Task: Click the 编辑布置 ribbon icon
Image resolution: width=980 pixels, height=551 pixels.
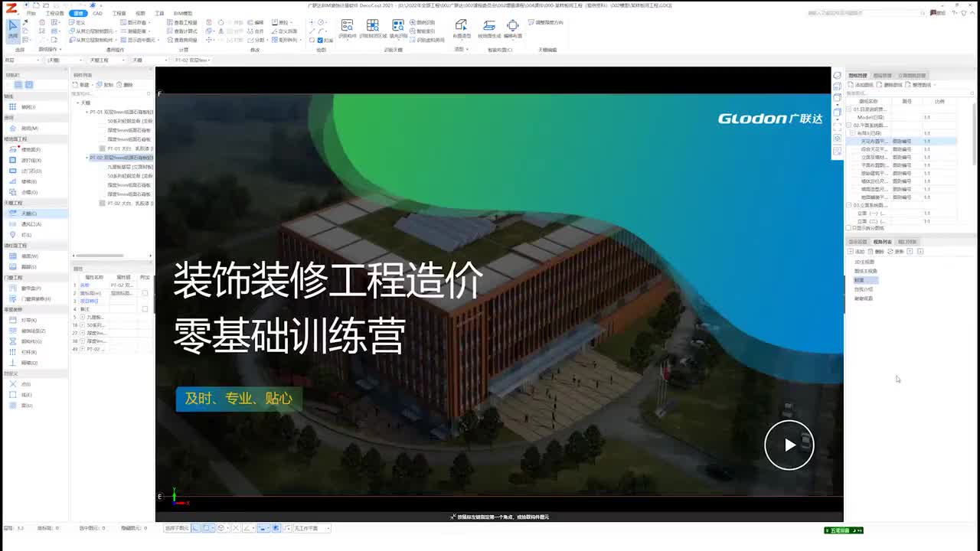Action: point(512,29)
